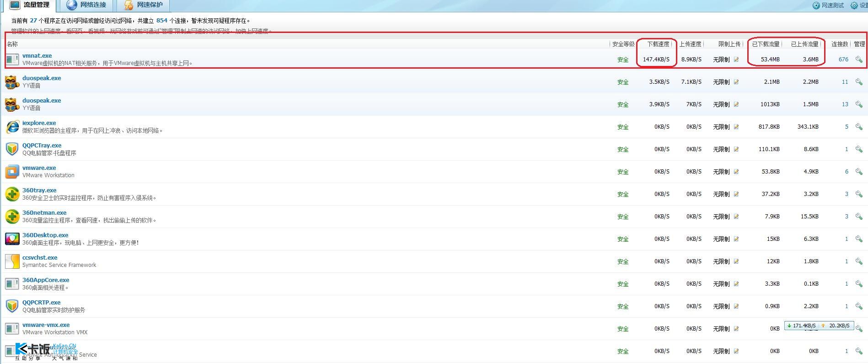Open manage wrench for ccsvchst.exe
868x364 pixels.
click(x=859, y=261)
